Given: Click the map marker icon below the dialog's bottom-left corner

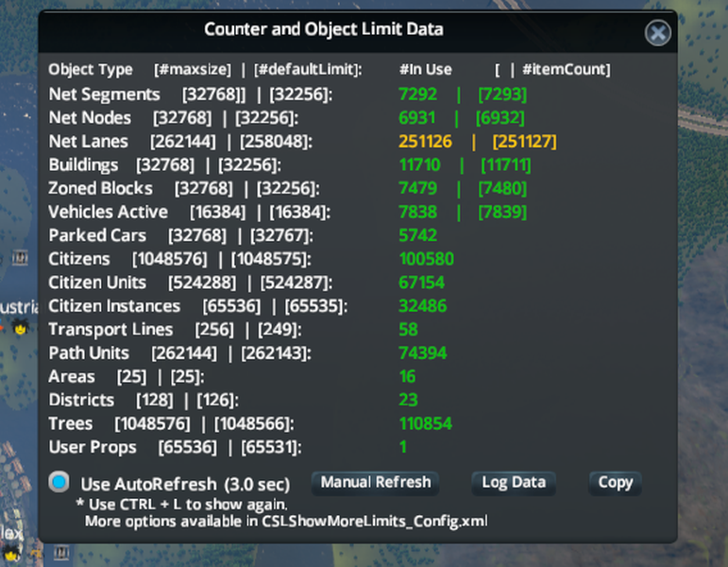Looking at the screenshot, I should coord(61,552).
